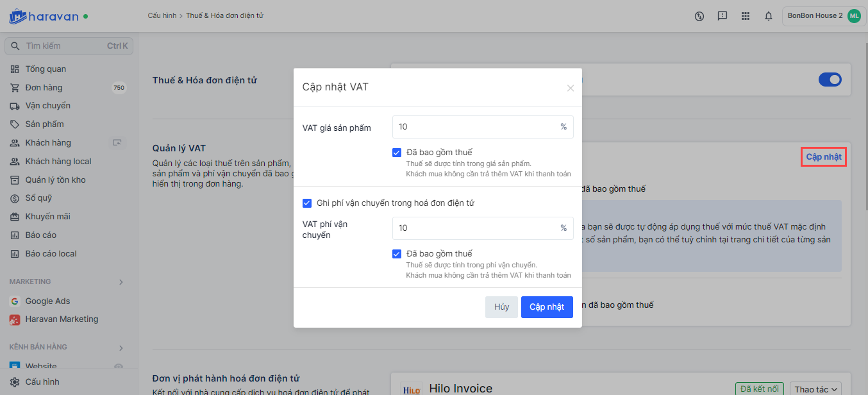
Task: Click the Sản phẩm tag icon
Action: tap(15, 124)
